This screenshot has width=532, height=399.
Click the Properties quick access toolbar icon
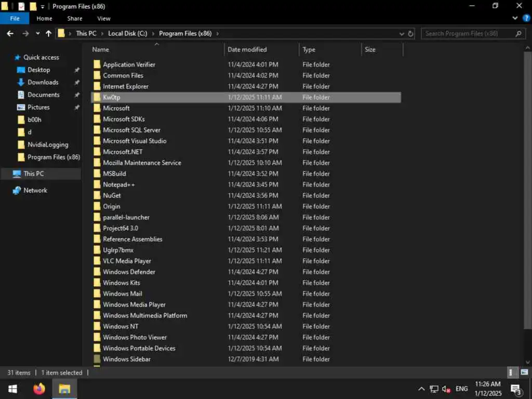[21, 6]
